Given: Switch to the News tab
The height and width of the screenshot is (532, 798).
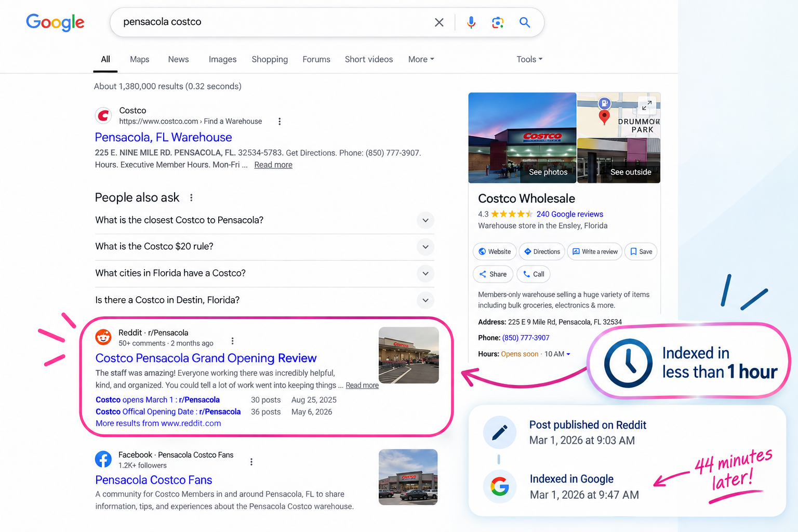Looking at the screenshot, I should [178, 59].
